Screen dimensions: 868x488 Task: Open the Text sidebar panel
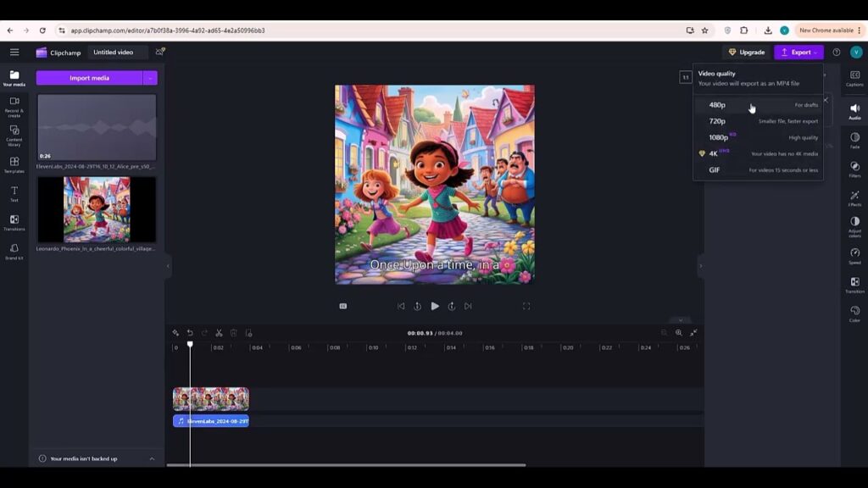coord(14,194)
